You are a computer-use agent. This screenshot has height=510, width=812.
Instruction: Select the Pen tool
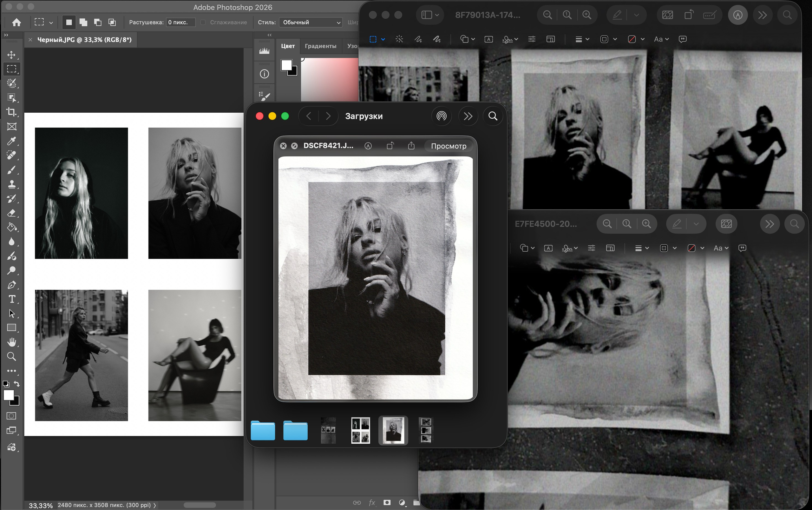(11, 285)
